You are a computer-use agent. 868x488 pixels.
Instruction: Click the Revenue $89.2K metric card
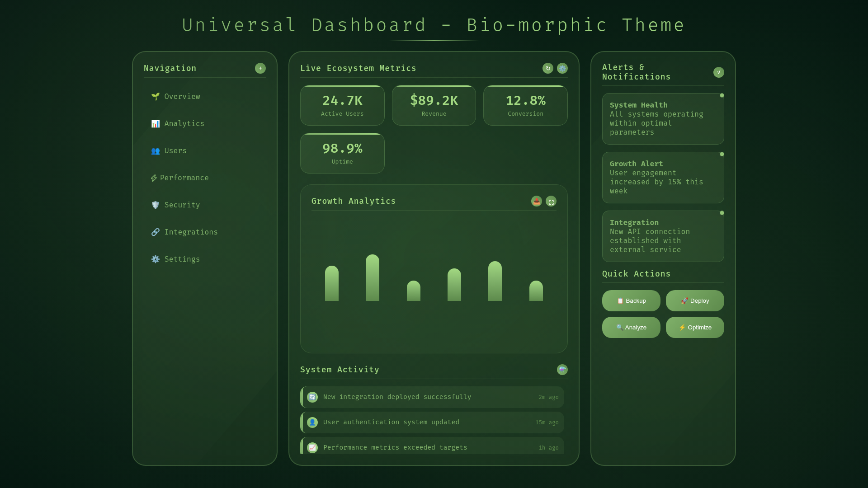point(434,105)
